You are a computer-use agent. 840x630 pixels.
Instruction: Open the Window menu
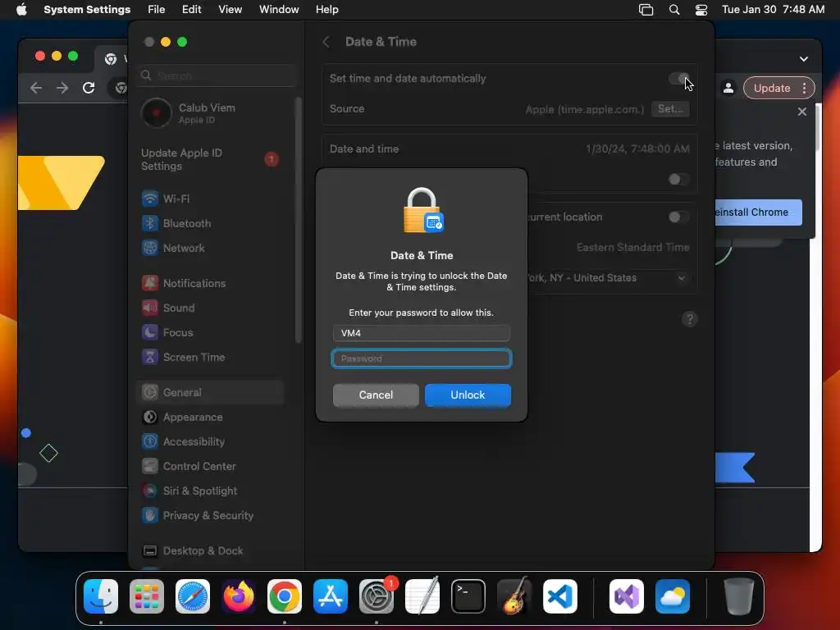click(x=279, y=10)
